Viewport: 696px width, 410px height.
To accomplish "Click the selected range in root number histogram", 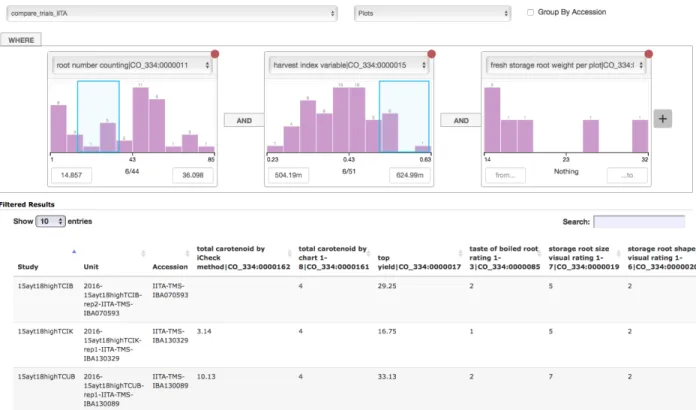I will point(98,117).
